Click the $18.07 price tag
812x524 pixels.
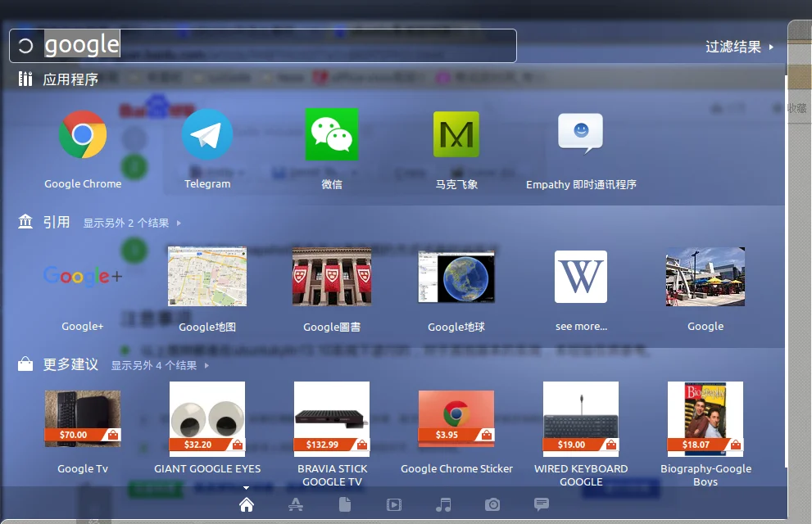696,445
